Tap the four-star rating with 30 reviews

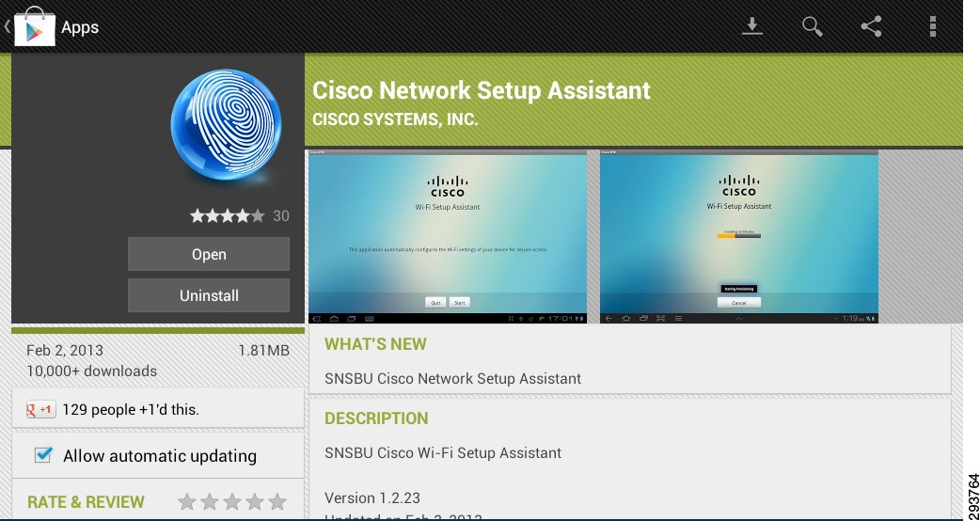point(240,216)
